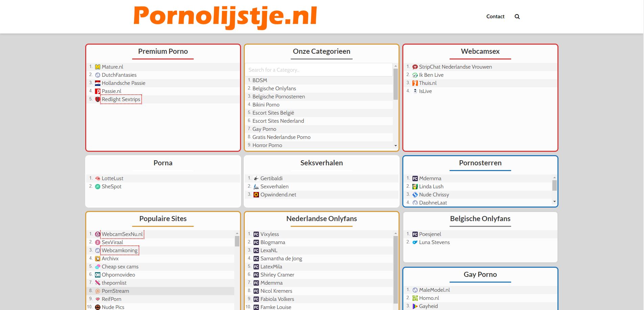Open the MaleModel.nl link
This screenshot has height=310, width=644.
point(434,290)
